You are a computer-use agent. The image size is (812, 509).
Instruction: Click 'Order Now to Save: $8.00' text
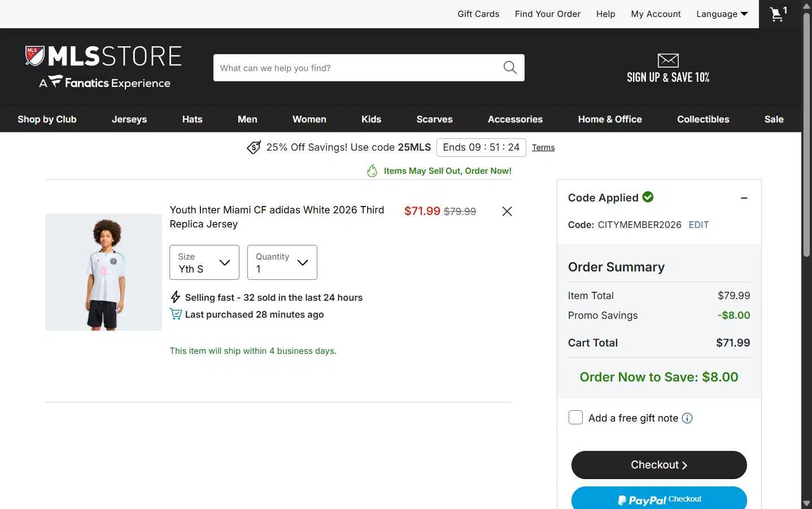tap(659, 377)
